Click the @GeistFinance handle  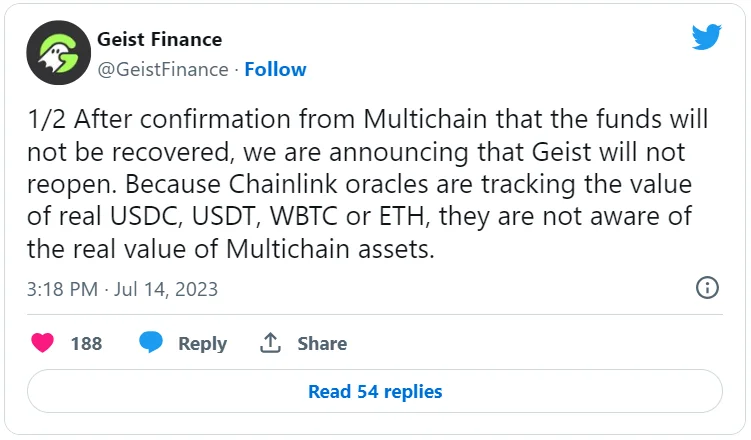point(162,70)
